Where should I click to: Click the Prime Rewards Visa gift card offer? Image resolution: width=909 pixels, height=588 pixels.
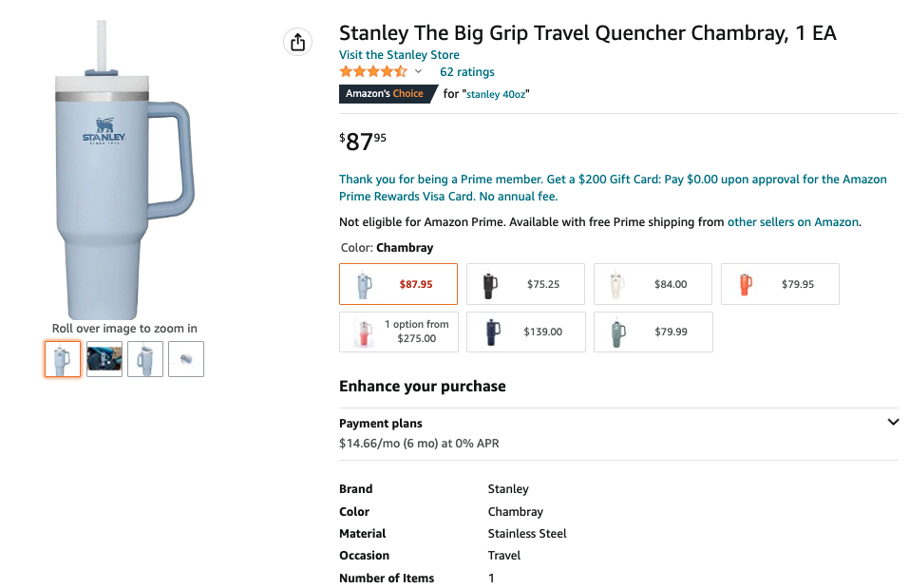click(x=613, y=188)
